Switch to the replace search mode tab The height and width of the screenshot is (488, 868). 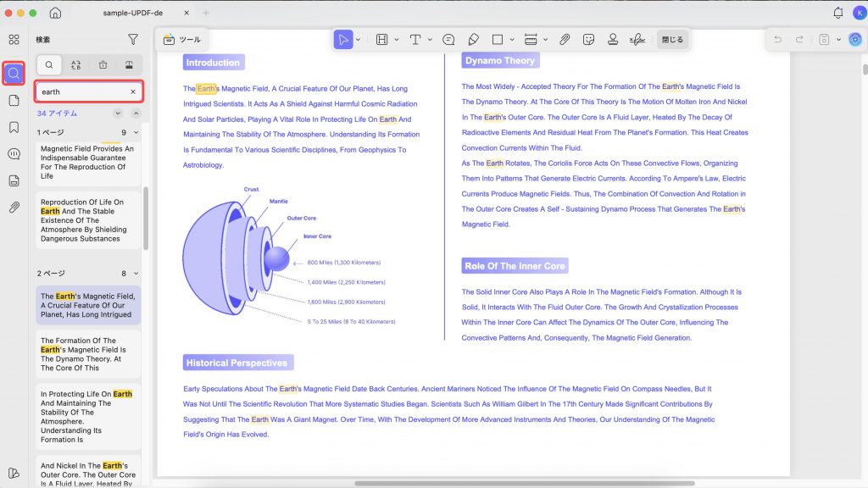[x=75, y=64]
